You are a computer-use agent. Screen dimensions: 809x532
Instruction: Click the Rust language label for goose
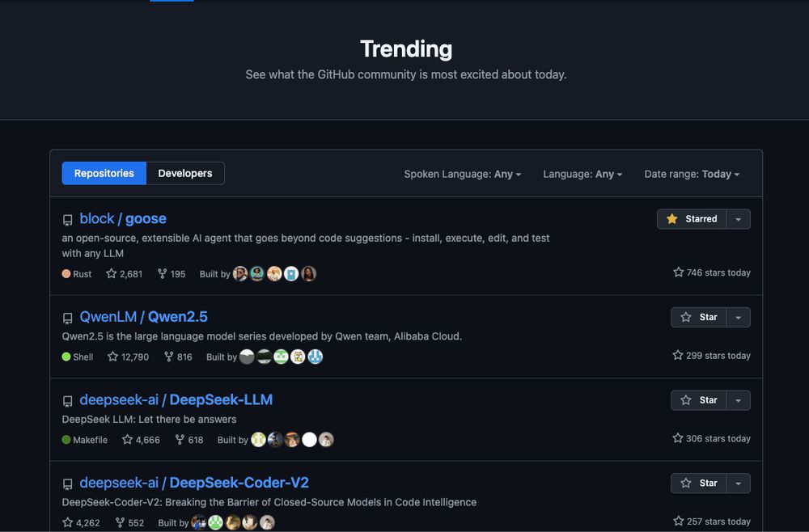click(x=77, y=274)
